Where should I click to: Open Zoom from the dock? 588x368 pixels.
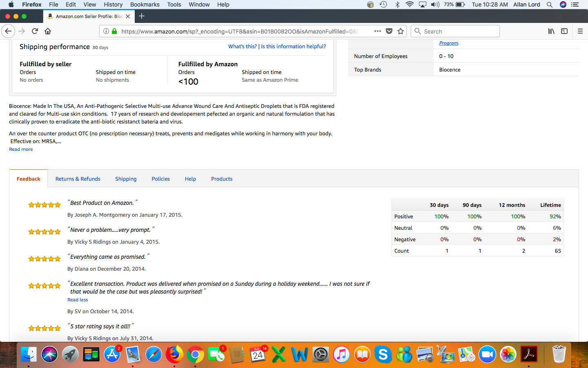487,355
